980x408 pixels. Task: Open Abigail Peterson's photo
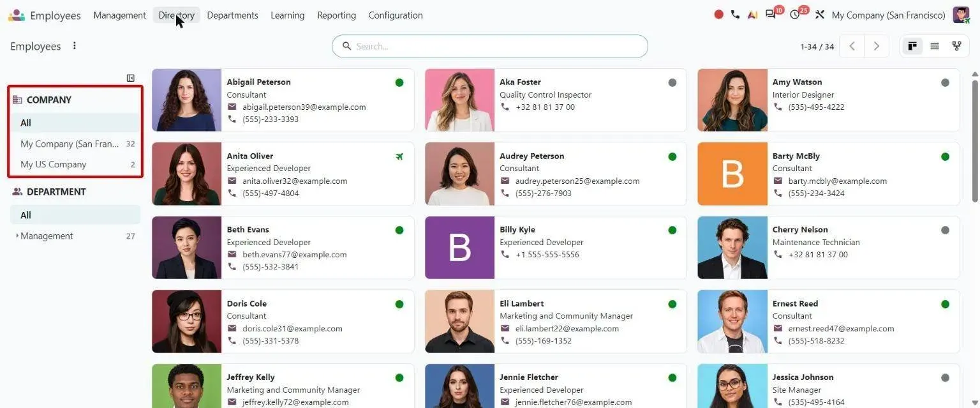coord(187,100)
